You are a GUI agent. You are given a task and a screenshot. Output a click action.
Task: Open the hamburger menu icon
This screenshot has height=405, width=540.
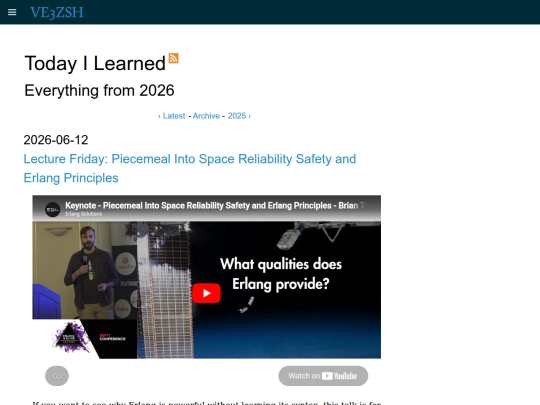pyautogui.click(x=12, y=12)
